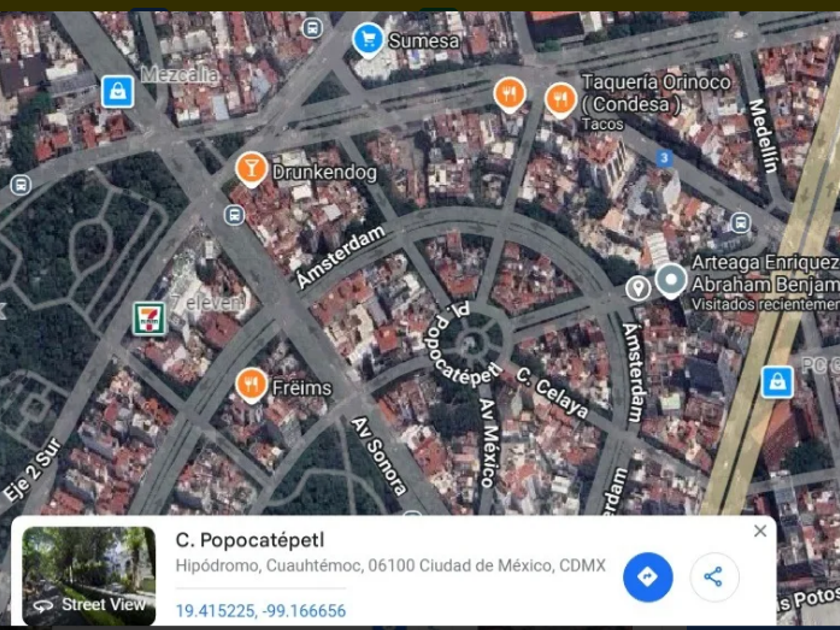This screenshot has width=840, height=630.
Task: Copy coordinates 19.415225, -99.166656
Action: 261,611
